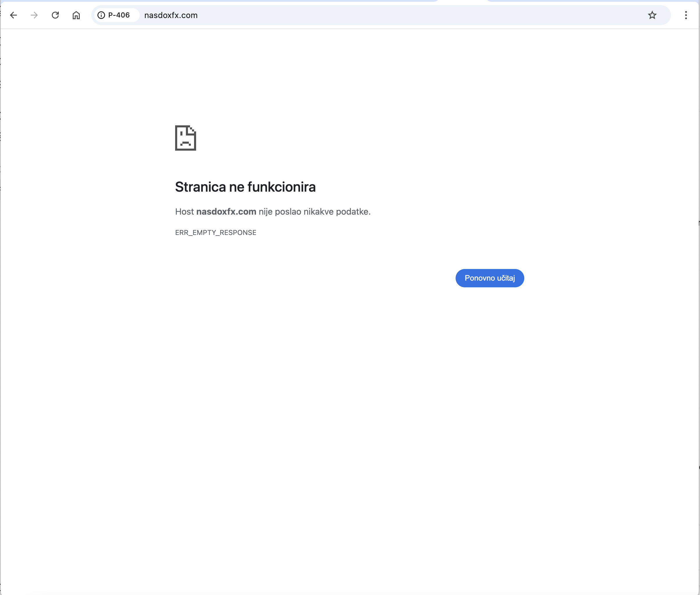Click the sad page error icon
Image resolution: width=700 pixels, height=595 pixels.
(186, 138)
